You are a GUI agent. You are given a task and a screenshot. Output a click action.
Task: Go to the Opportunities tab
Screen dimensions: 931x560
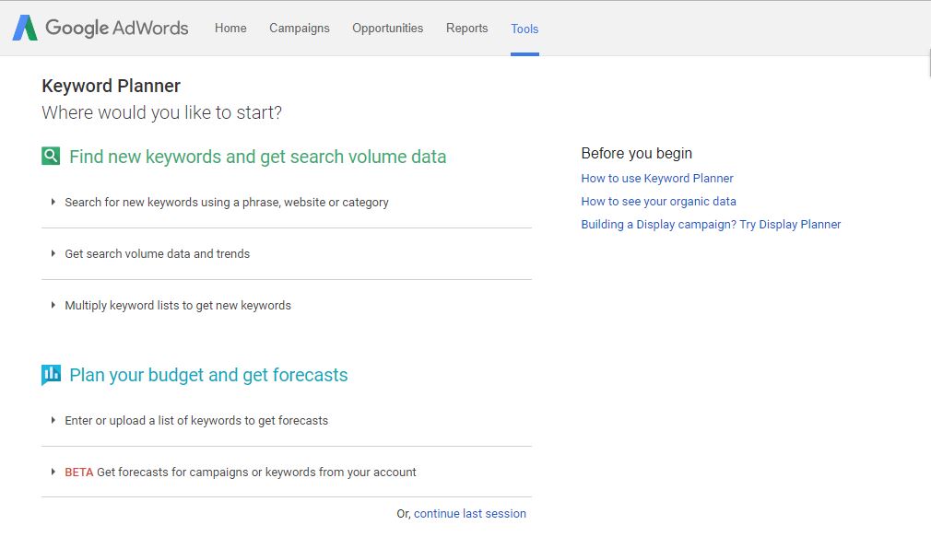tap(388, 28)
